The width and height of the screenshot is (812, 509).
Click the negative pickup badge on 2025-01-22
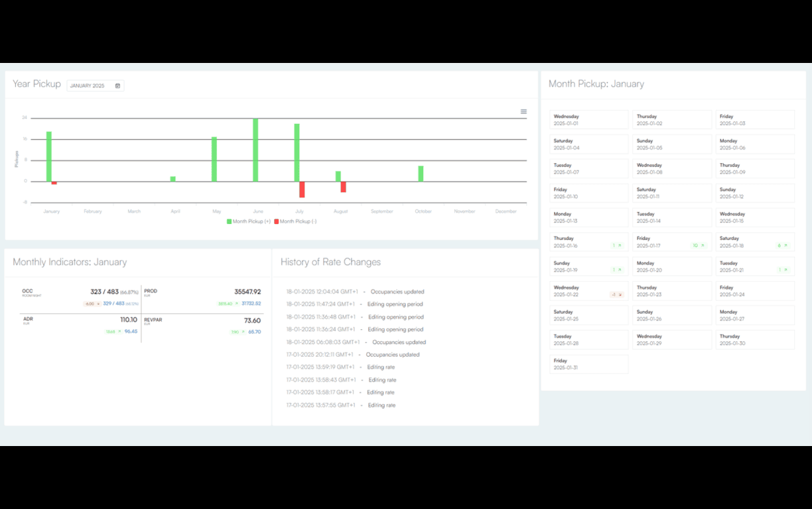coord(617,294)
